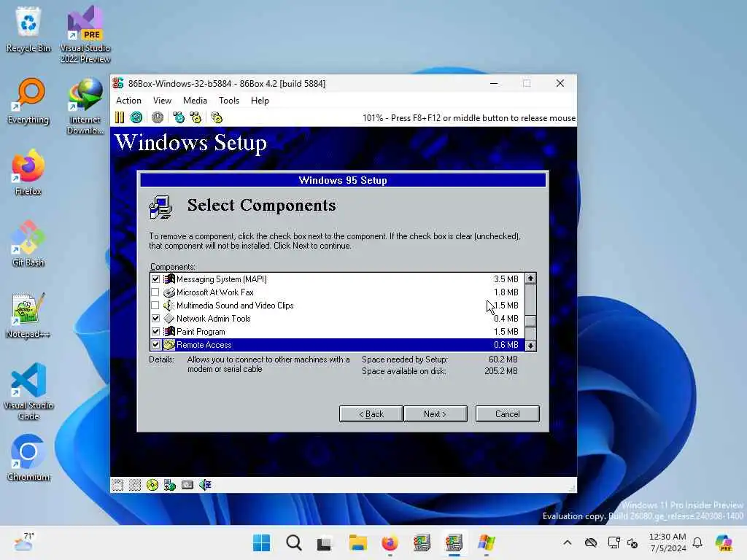747x560 pixels.
Task: Select the Notepad++ desktop icon
Action: [28, 315]
